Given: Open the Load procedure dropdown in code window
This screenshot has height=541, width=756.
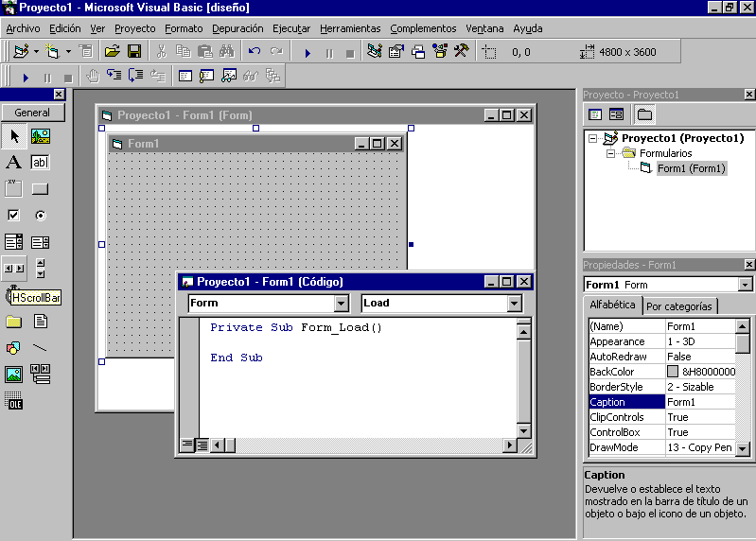Looking at the screenshot, I should (x=515, y=303).
